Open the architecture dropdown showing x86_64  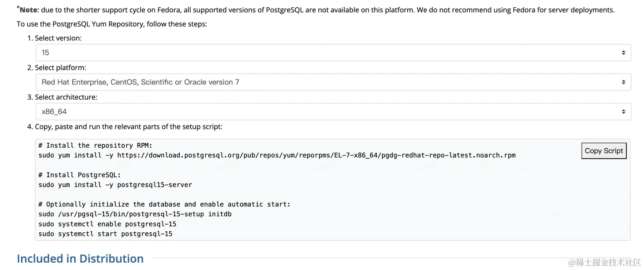tap(333, 112)
